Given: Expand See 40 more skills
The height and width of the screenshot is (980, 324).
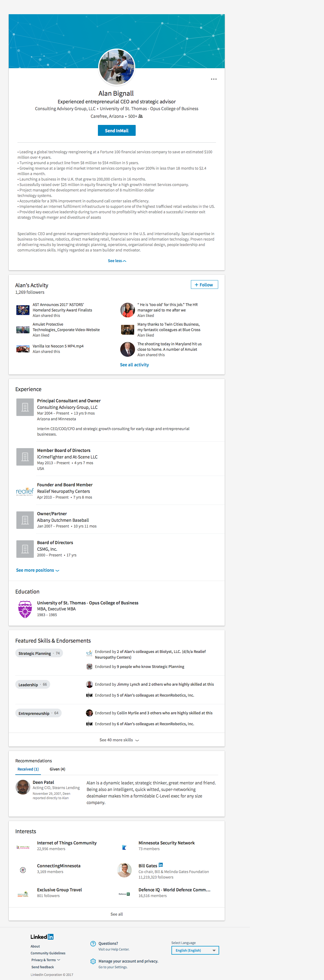Looking at the screenshot, I should [x=119, y=740].
